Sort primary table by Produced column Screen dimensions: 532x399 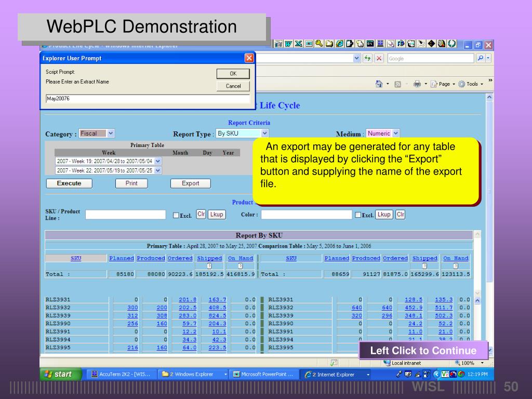point(151,258)
